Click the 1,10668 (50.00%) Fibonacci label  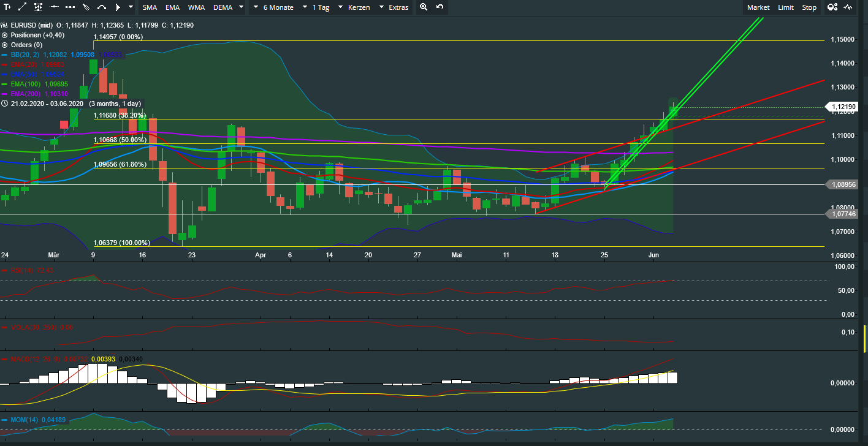click(x=120, y=140)
